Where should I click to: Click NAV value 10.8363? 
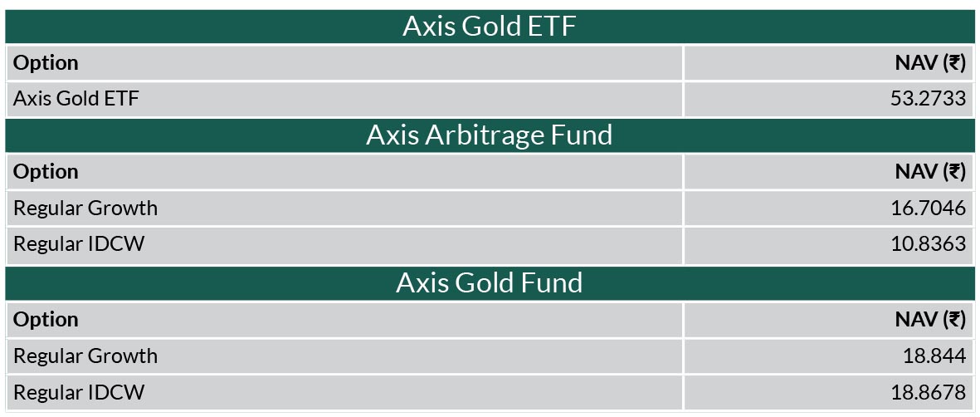coord(928,244)
